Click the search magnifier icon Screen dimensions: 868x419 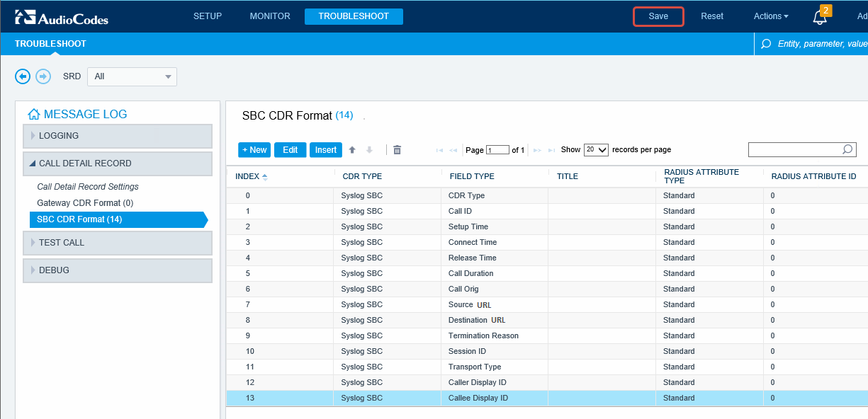pyautogui.click(x=847, y=149)
